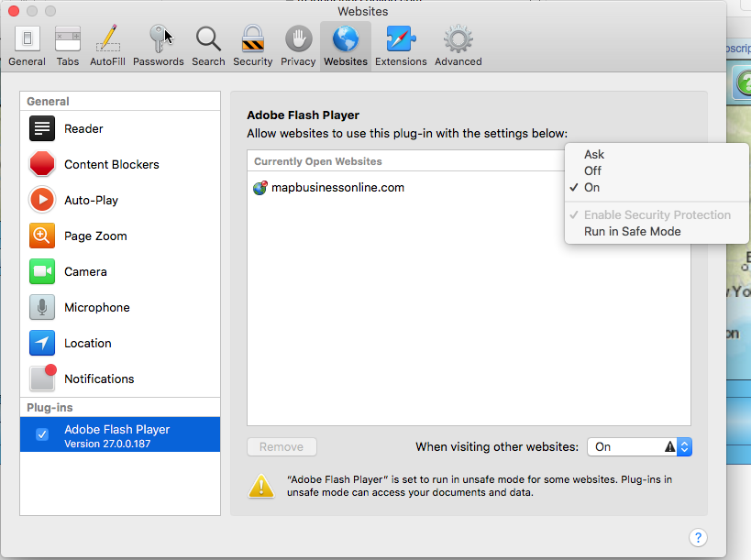
Task: Click the Notifications label
Action: [99, 379]
